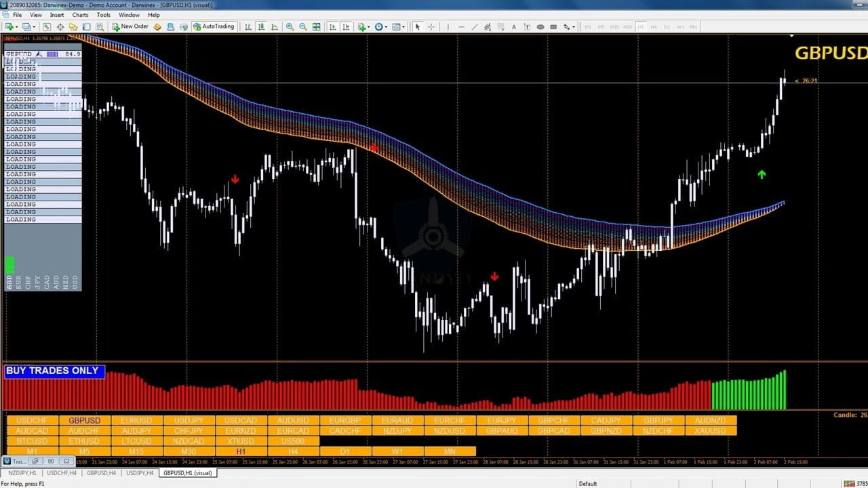868x488 pixels.
Task: Draw a horizontal line tool
Action: click(x=461, y=26)
